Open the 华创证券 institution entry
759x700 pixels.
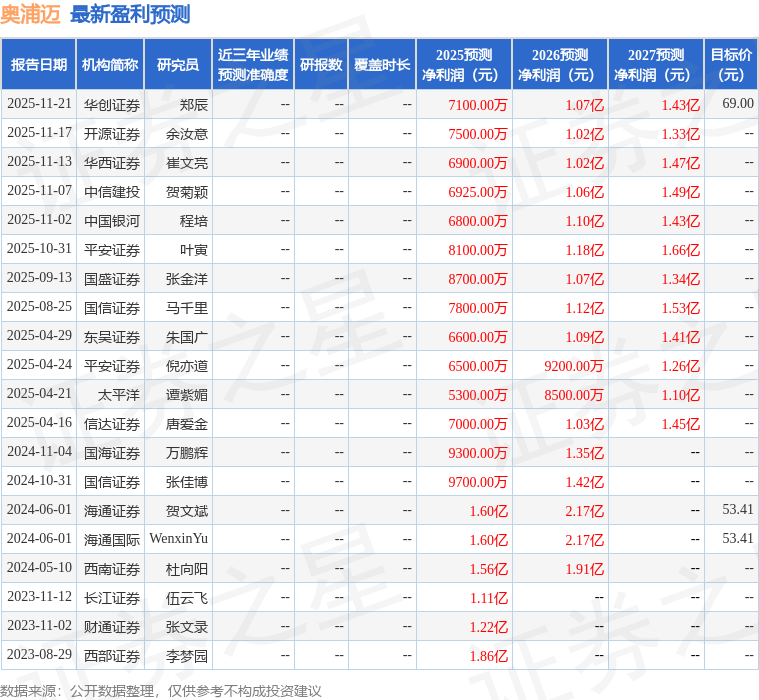111,104
